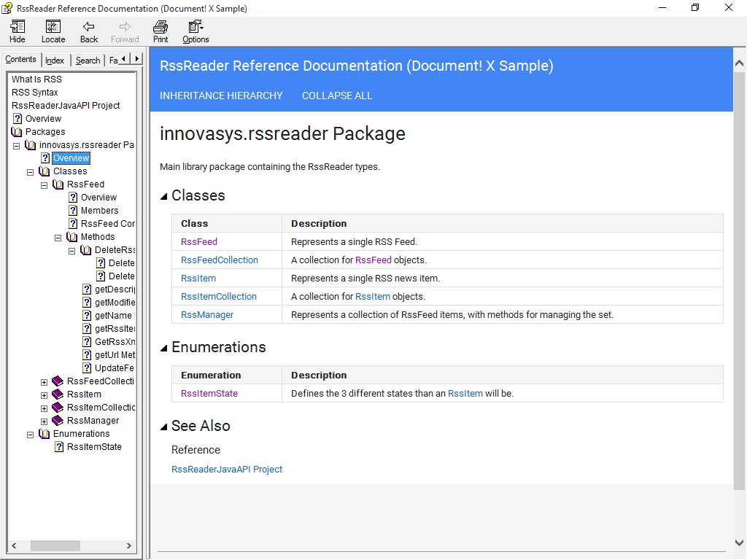Click the contents pane horizontal scrollbar thumb
Image resolution: width=747 pixels, height=560 pixels.
pyautogui.click(x=55, y=545)
